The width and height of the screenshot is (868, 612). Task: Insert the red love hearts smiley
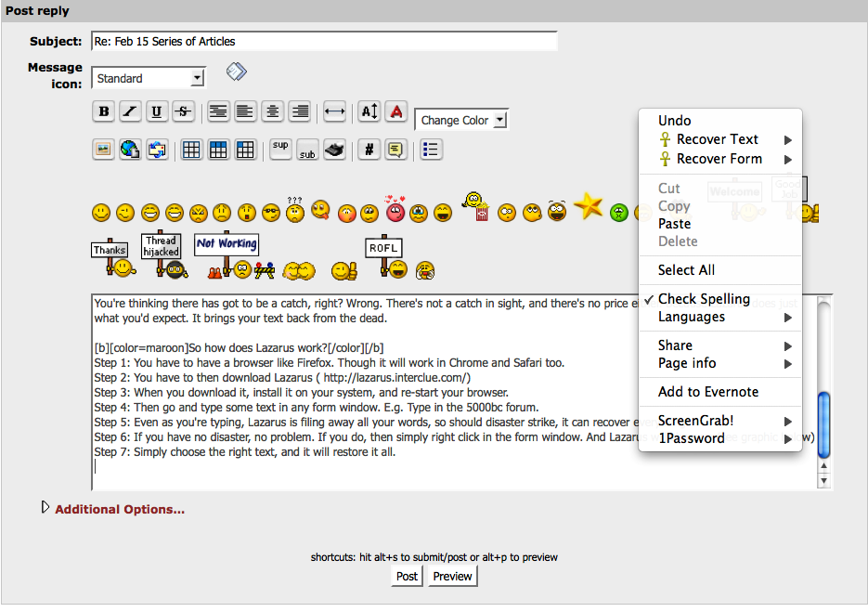[395, 209]
